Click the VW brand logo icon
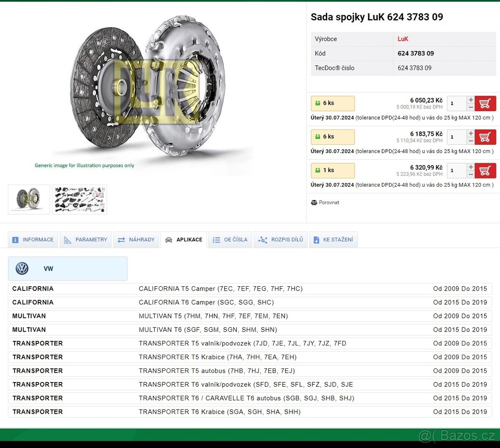500x448 pixels. pos(22,268)
